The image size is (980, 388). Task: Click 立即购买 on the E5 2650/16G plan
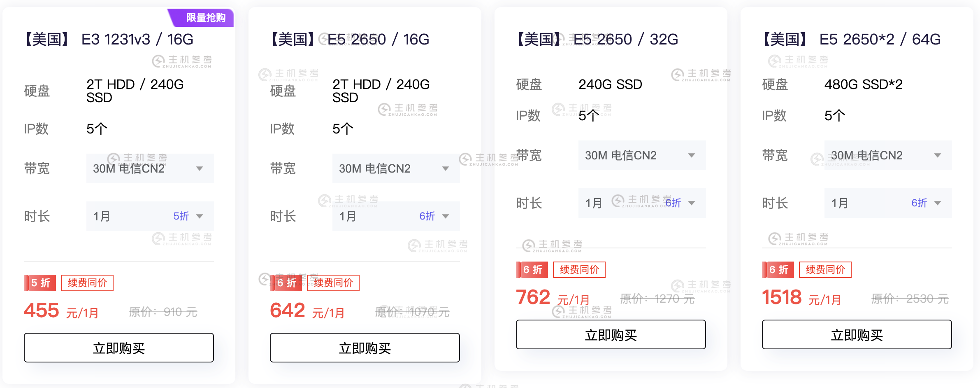365,348
